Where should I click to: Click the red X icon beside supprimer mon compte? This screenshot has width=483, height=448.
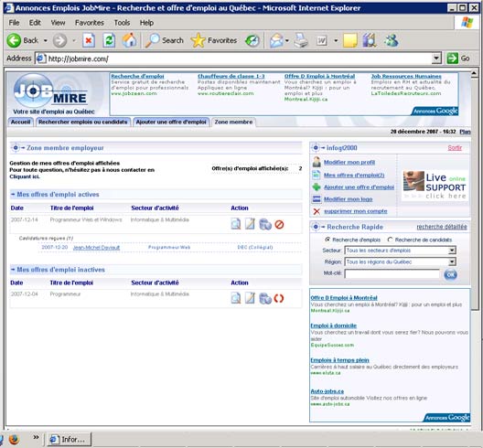tap(317, 211)
